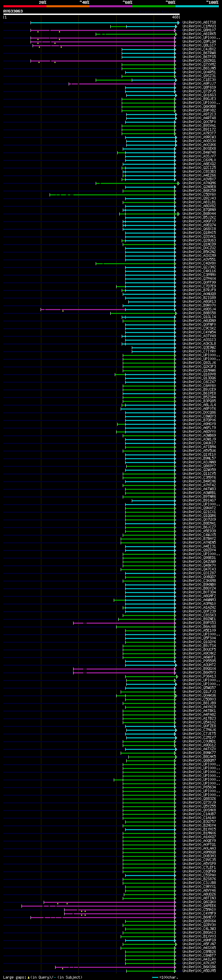
Task: Click the purple alignment bar for UniRef100_A9PJJ7
Action: [x=122, y=84]
